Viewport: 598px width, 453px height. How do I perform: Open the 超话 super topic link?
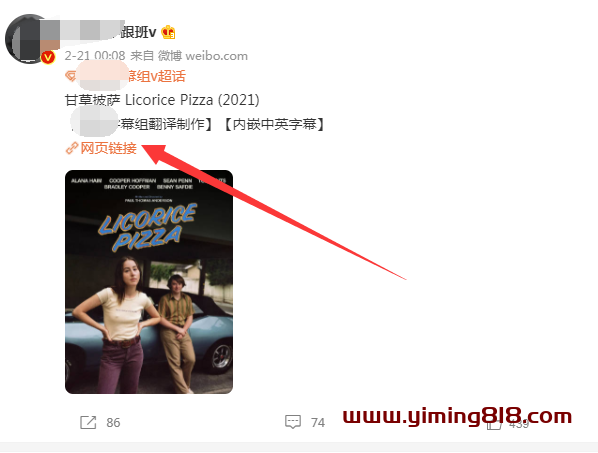coord(131,76)
